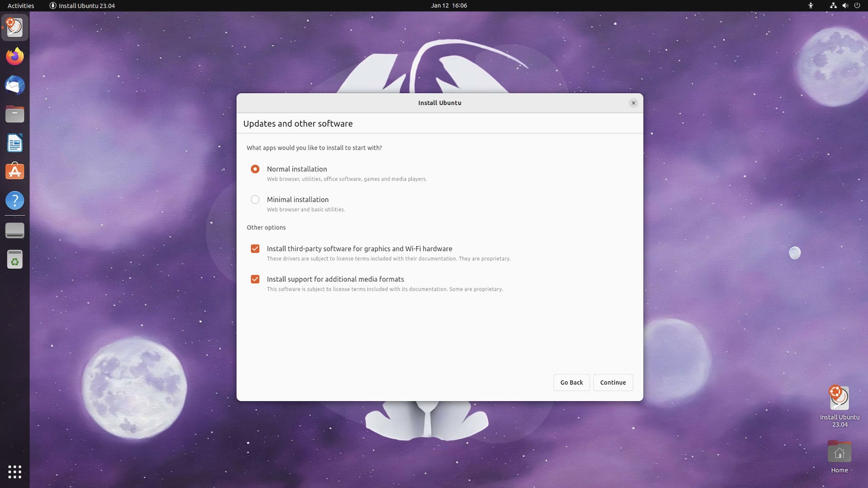868x488 pixels.
Task: Open the Files manager in dock
Action: click(15, 114)
